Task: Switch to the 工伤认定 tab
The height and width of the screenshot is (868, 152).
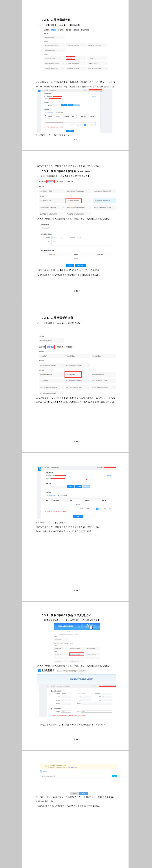Action: coord(76,30)
